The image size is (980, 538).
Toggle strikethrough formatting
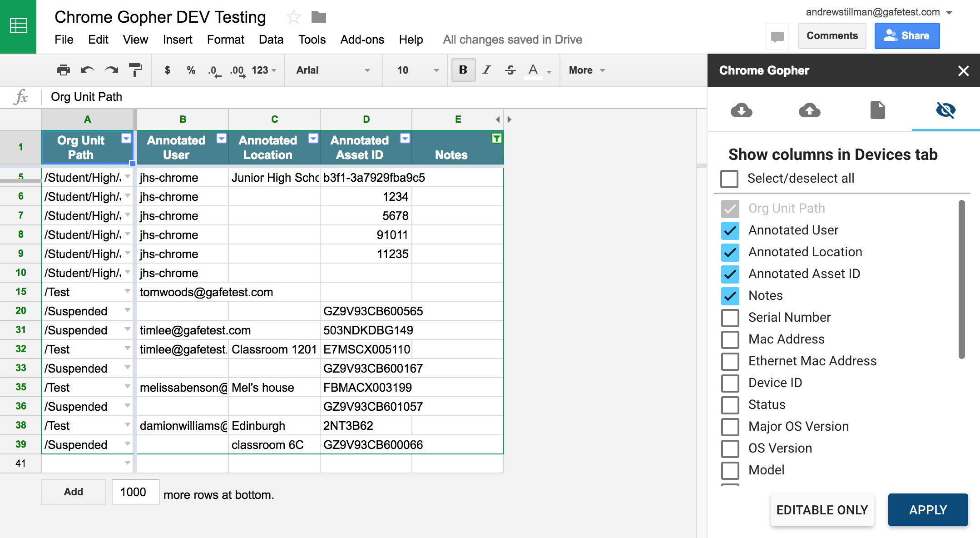coord(510,70)
